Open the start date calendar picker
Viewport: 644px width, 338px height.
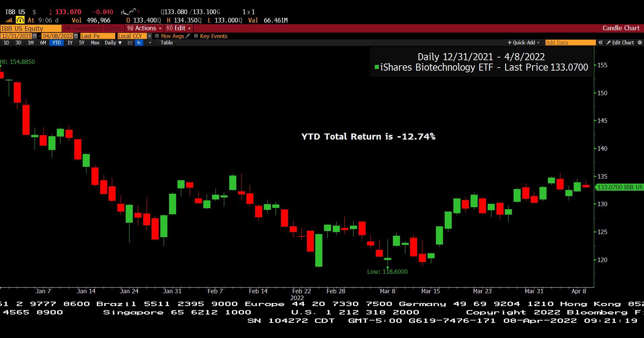35,36
